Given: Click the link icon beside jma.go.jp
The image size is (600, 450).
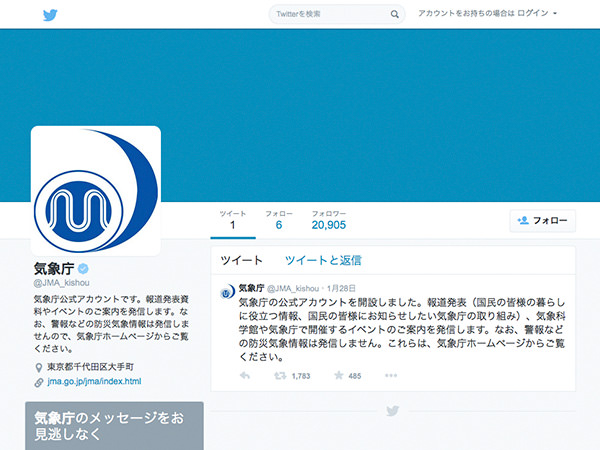Looking at the screenshot, I should point(38,381).
